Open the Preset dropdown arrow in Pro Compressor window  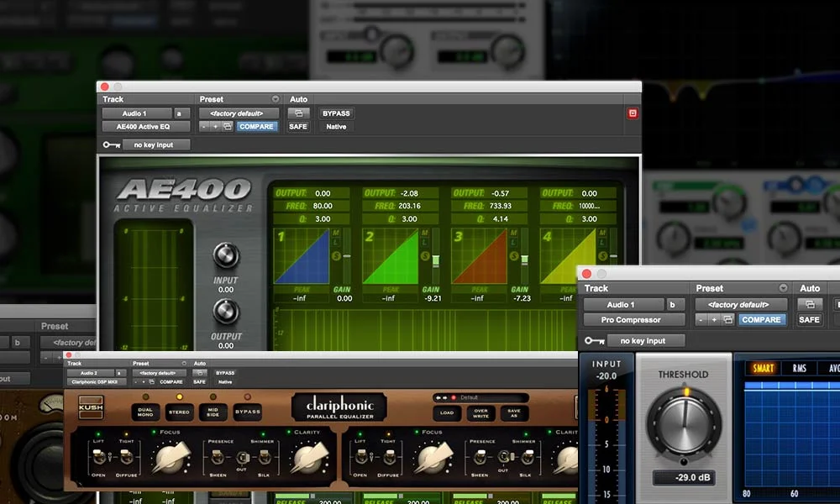point(783,288)
